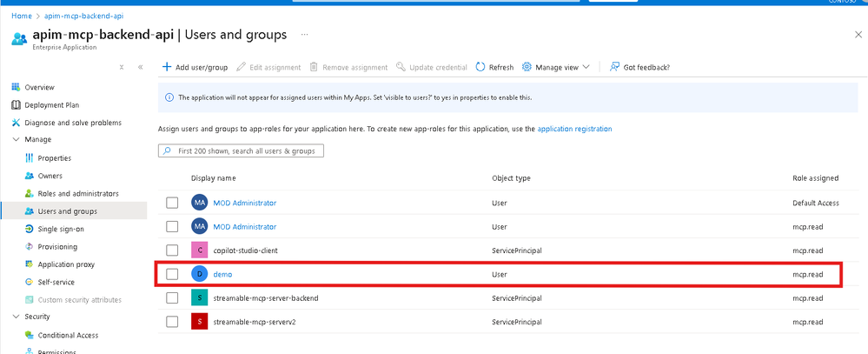The image size is (868, 354).
Task: Select the copilot-studio-client row checkbox
Action: 172,250
